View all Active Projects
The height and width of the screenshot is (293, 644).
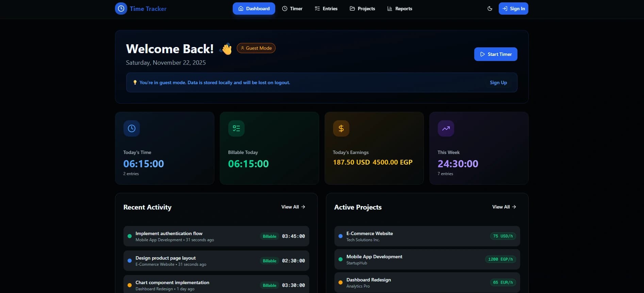(504, 207)
